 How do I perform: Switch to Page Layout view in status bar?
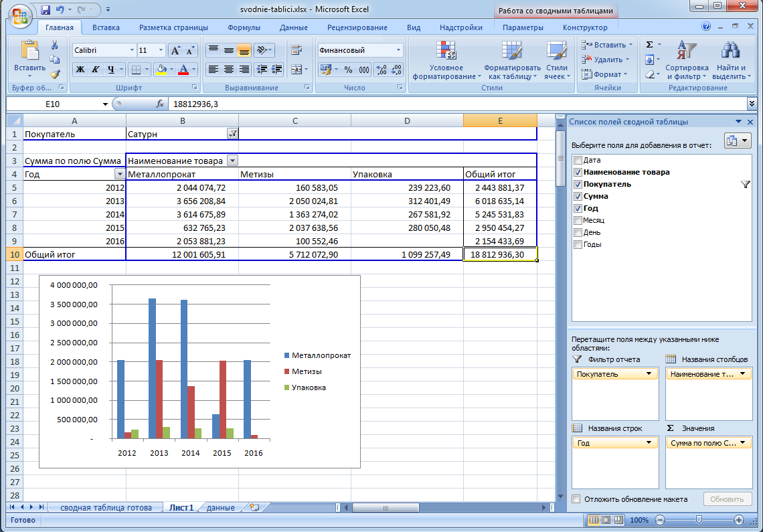pos(606,520)
